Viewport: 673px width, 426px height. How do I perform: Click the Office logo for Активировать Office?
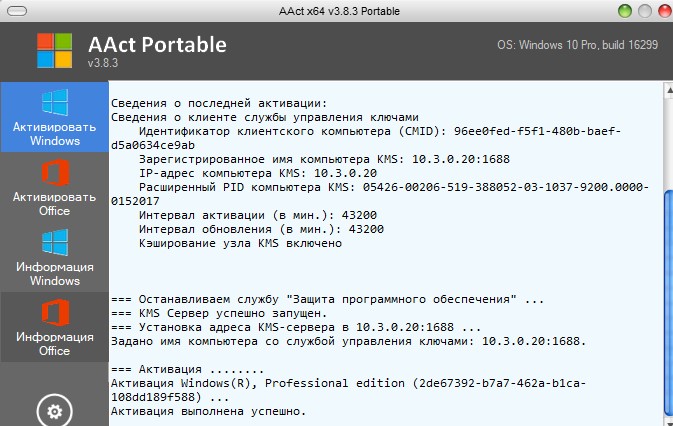coord(54,173)
